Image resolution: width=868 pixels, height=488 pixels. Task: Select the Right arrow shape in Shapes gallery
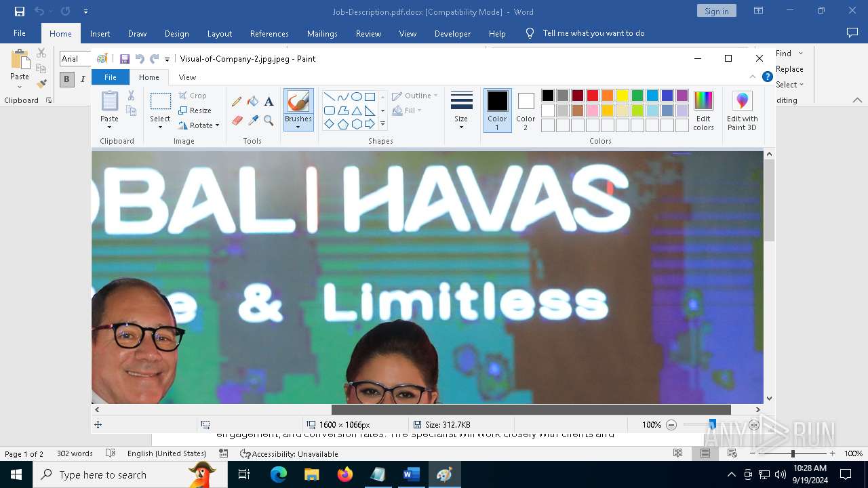pos(370,124)
